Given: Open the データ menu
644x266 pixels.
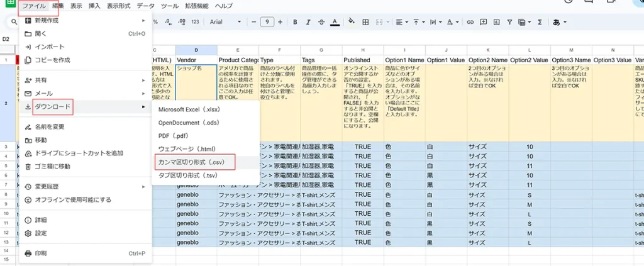Looking at the screenshot, I should 146,6.
